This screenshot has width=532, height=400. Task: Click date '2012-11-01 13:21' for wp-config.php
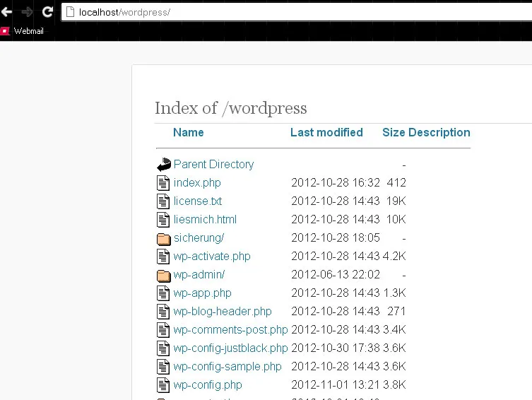(336, 384)
